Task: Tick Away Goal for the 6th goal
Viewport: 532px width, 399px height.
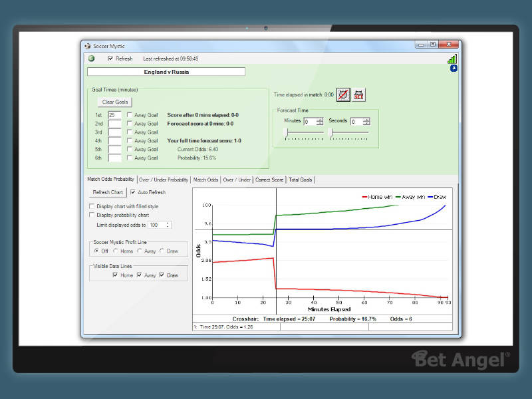Action: 130,158
